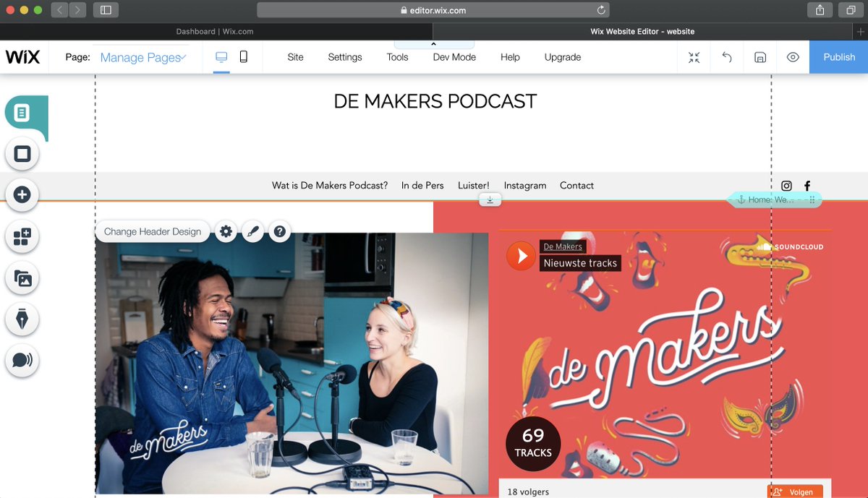
Task: Click the editor.wix.com address bar
Action: (x=433, y=10)
